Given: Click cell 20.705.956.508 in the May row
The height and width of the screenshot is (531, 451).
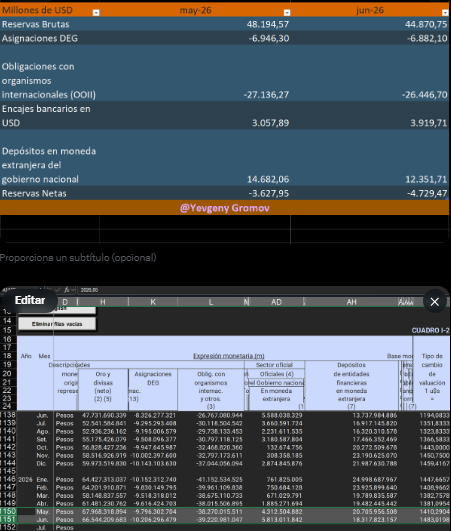Looking at the screenshot, I should [x=375, y=512].
